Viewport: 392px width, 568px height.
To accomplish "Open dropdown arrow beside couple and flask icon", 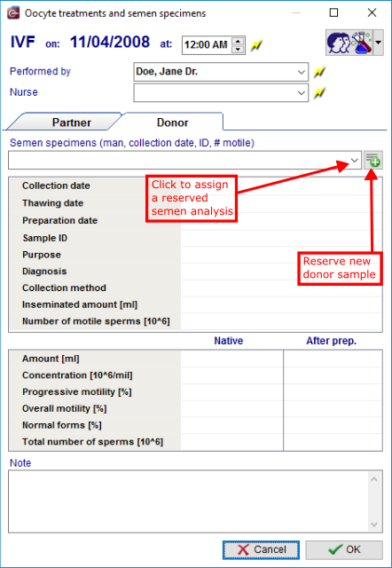I will pos(378,43).
